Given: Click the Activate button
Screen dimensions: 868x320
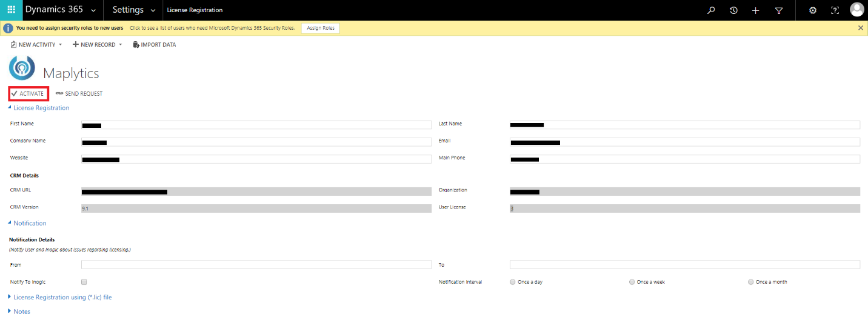Looking at the screenshot, I should point(28,94).
